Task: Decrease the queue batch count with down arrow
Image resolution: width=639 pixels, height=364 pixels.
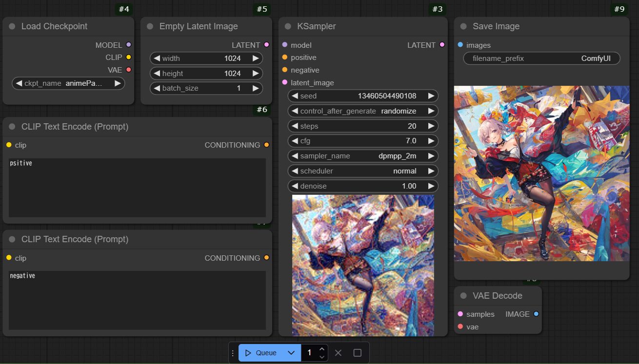Action: (321, 357)
